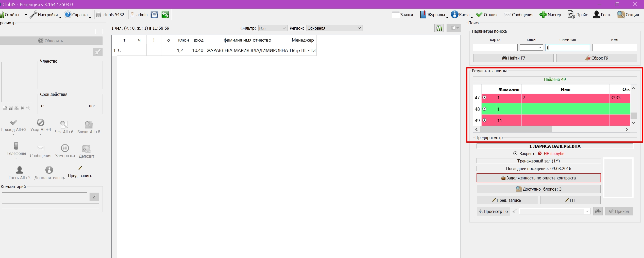Open the Регион dropdown showing Основная
Viewport: 644px width, 258px height.
point(334,28)
